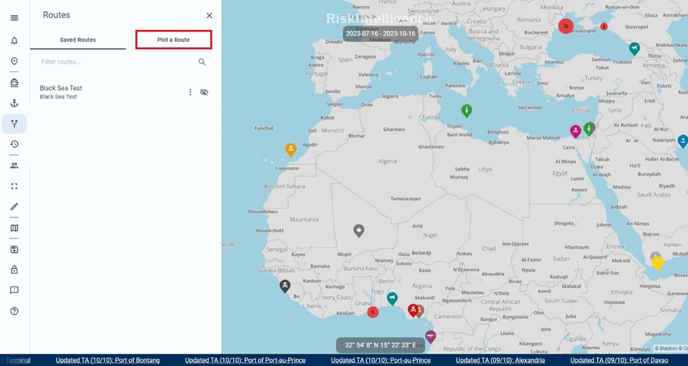Viewport: 688px width, 366px height.
Task: Open the notifications bell in the sidebar
Action: pos(14,41)
